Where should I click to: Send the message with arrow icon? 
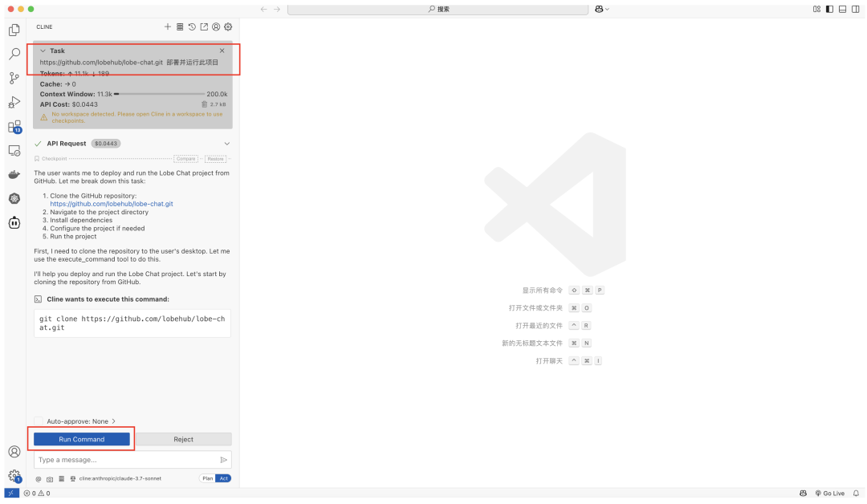(x=223, y=460)
